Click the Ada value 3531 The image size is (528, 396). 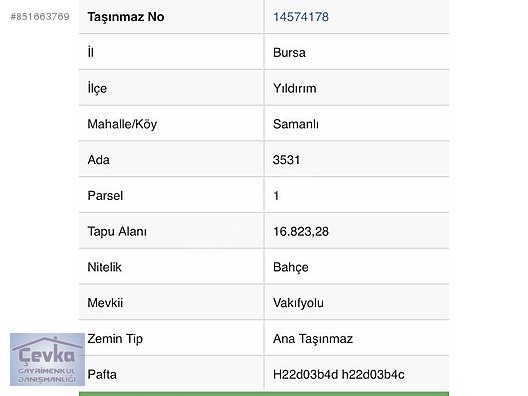click(286, 160)
